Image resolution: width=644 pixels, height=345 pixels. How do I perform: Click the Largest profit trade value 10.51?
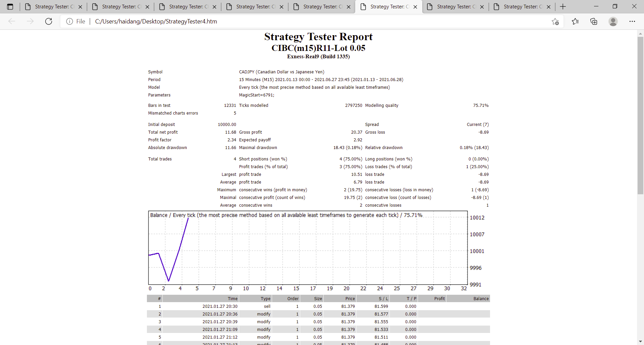point(357,175)
